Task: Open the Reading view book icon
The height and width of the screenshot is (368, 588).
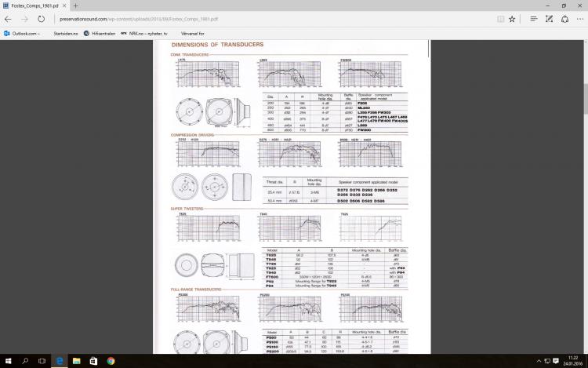Action: coord(500,19)
